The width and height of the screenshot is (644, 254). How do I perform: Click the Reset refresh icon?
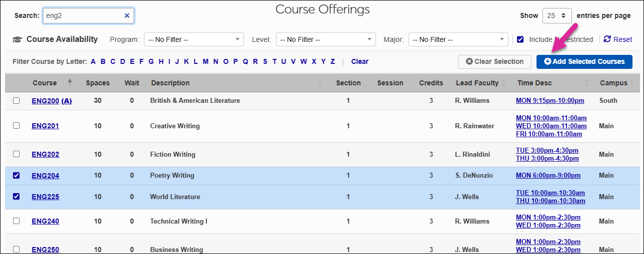point(607,39)
